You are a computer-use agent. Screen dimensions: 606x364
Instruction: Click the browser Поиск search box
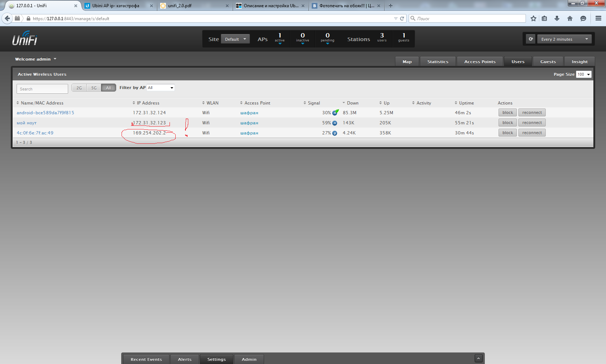(467, 18)
